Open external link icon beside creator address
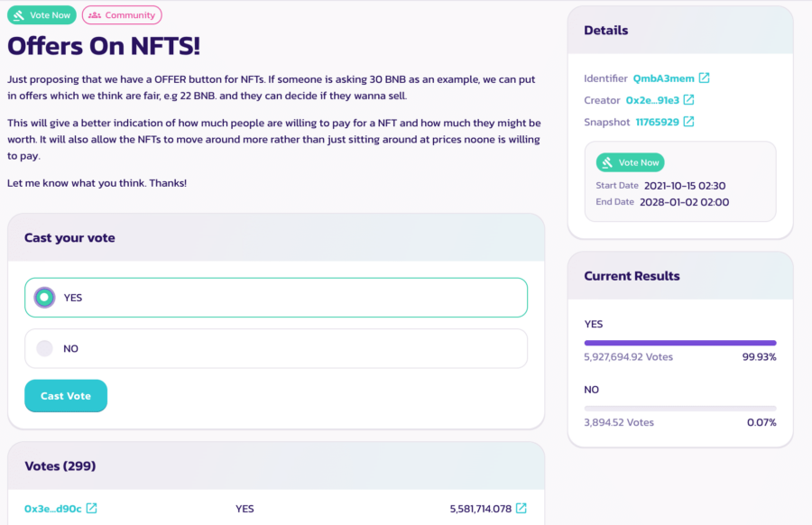812x525 pixels. click(x=688, y=100)
